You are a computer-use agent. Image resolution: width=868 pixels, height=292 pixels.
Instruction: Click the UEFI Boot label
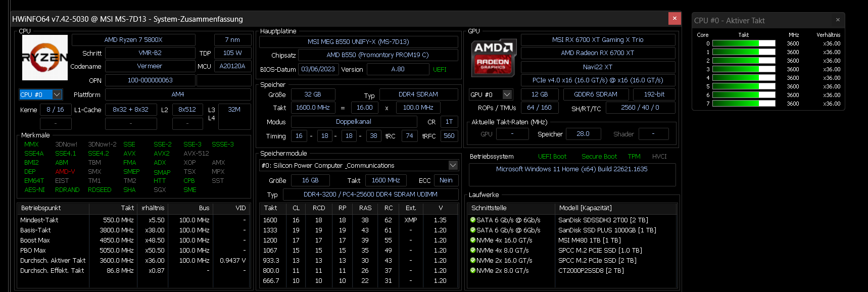552,157
